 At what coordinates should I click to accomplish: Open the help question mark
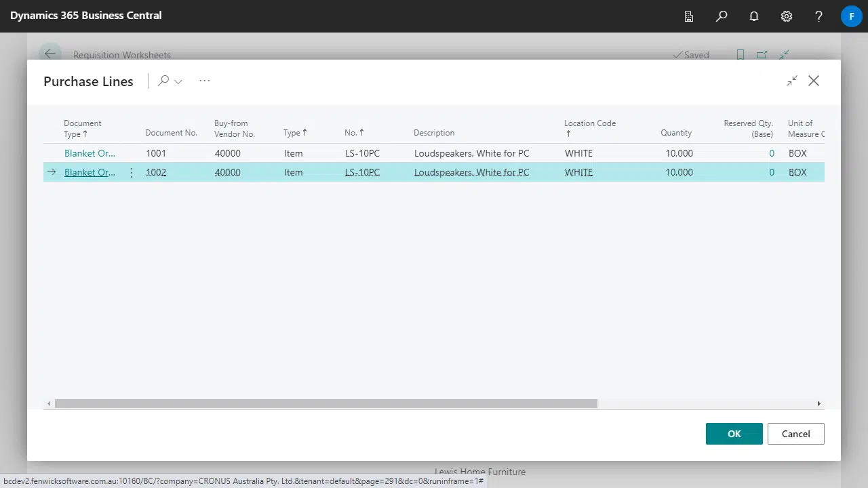tap(819, 16)
